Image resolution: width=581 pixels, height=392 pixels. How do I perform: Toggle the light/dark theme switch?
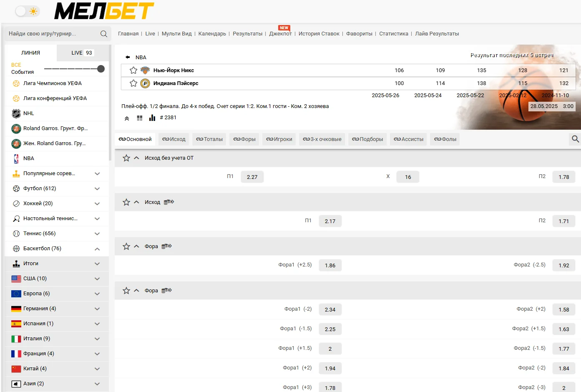click(27, 11)
